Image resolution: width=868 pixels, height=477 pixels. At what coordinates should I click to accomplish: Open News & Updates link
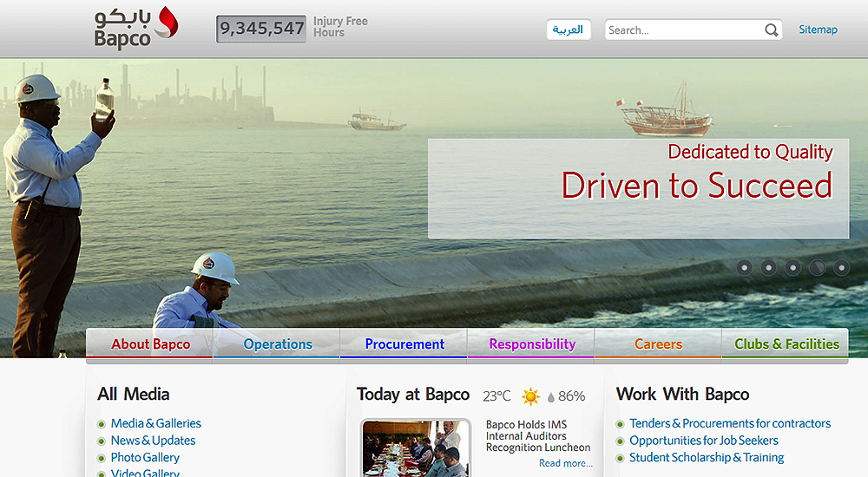coord(154,441)
